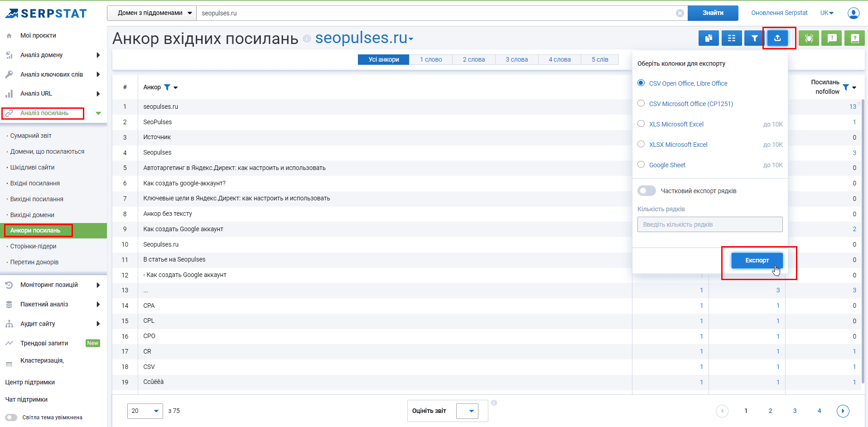This screenshot has width=868, height=427.
Task: Expand Аналіз домену submenu arrow
Action: (x=98, y=55)
